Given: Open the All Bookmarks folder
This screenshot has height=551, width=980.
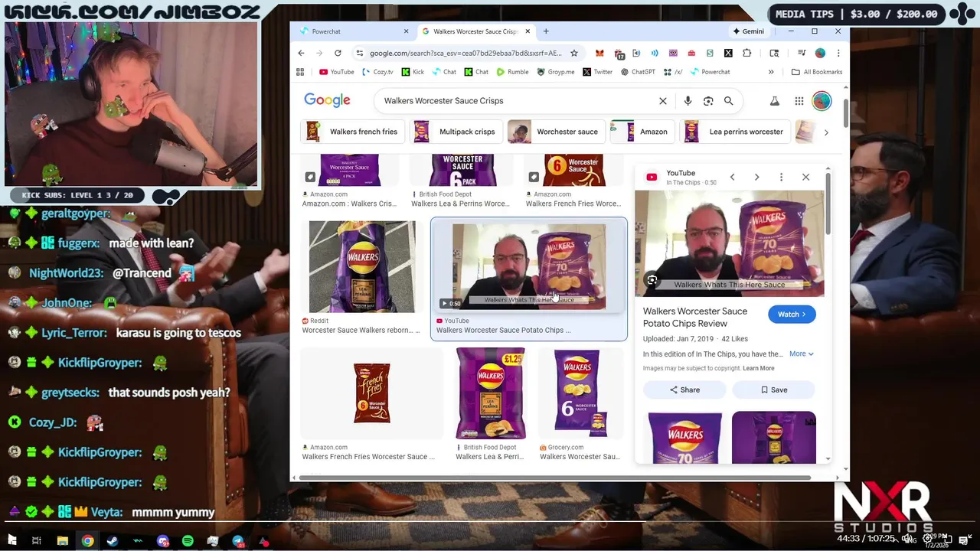Looking at the screenshot, I should (817, 72).
